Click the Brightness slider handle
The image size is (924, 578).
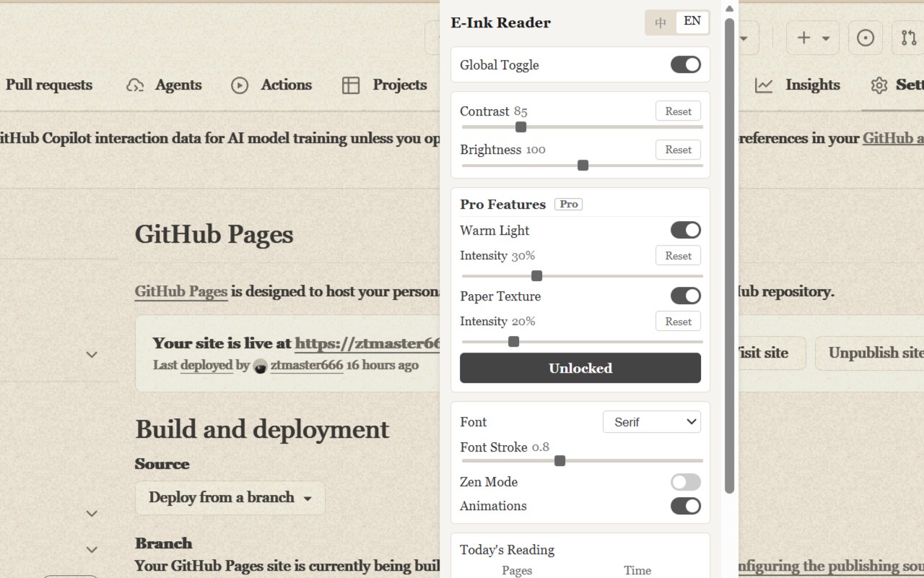point(583,165)
